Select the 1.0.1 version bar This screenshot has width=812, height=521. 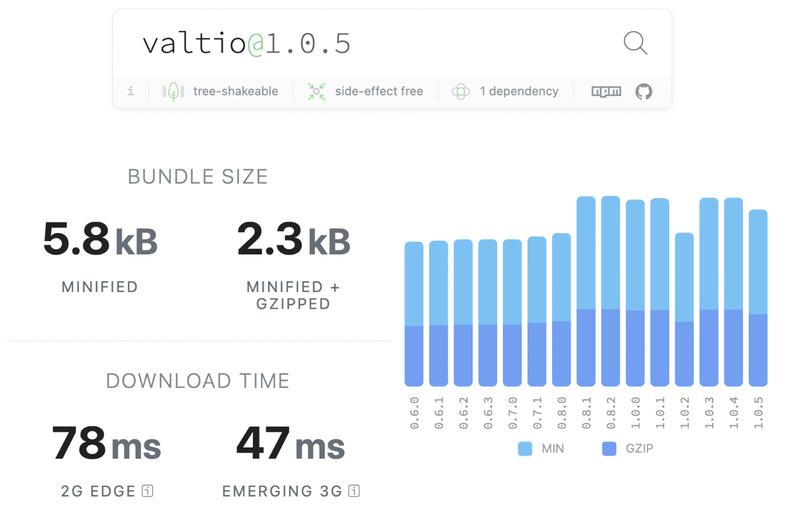(660, 292)
